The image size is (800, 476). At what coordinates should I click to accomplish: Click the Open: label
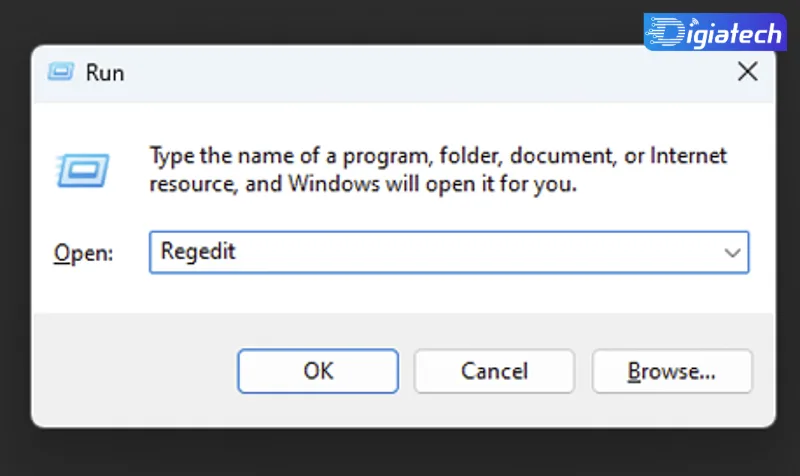click(83, 253)
